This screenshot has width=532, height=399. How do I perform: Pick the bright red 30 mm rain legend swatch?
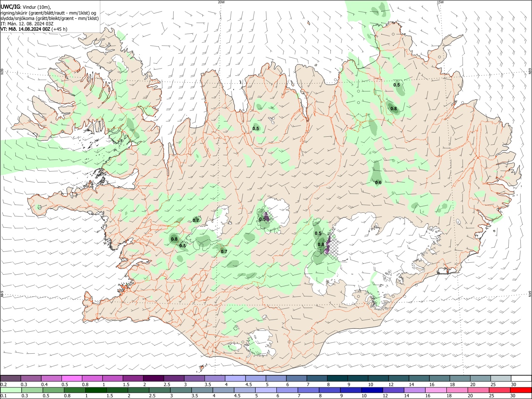point(520,390)
